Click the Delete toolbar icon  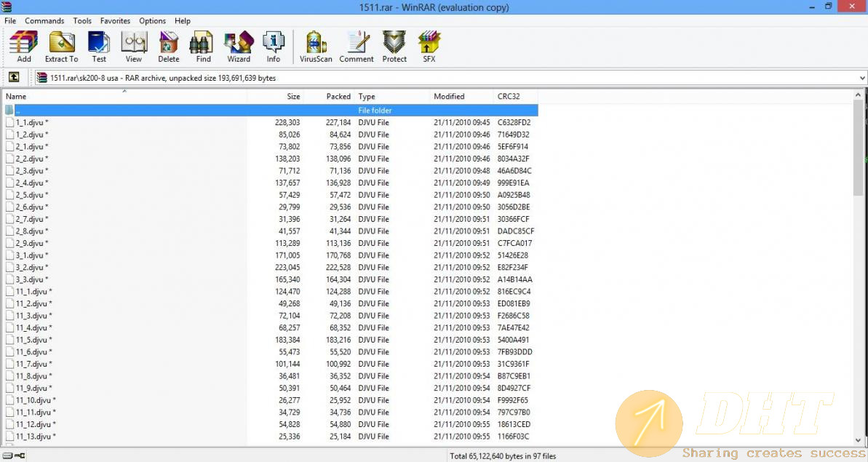[168, 43]
